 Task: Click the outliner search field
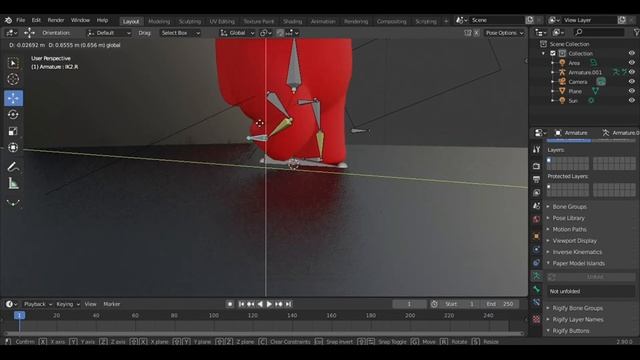coord(599,32)
